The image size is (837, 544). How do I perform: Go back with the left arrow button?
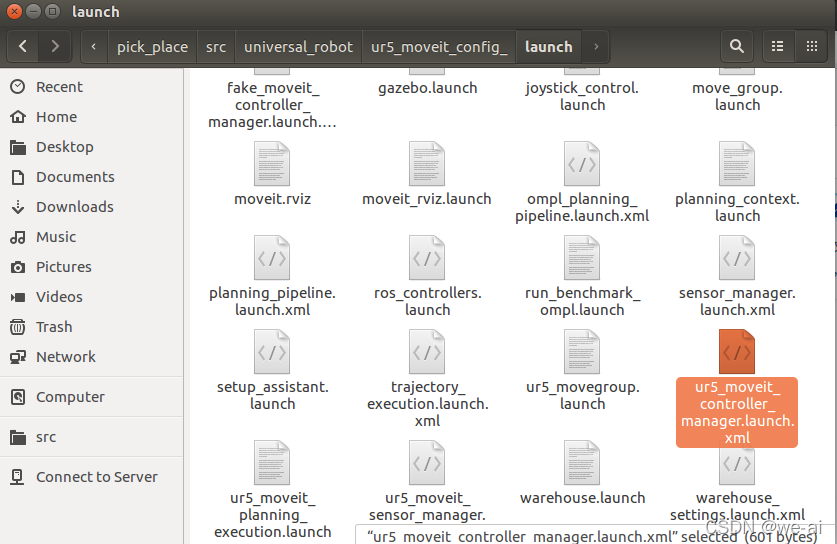[22, 46]
